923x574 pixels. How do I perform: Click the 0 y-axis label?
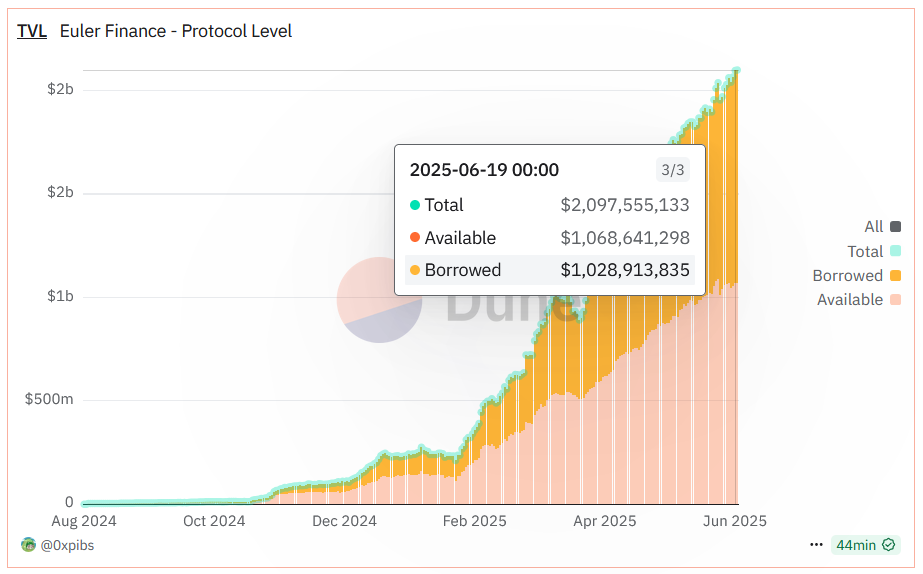(x=69, y=502)
